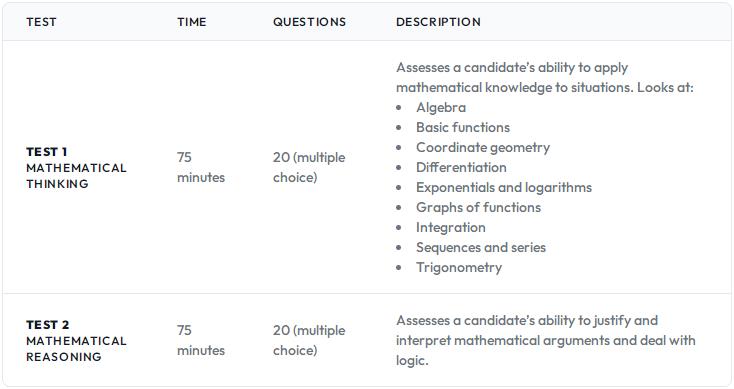Click MATHEMATICAL REASONING test name
This screenshot has width=734, height=389.
coord(76,349)
